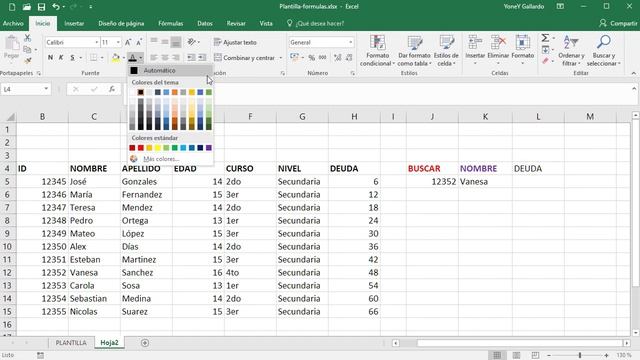Viewport: 640px width, 360px height.
Task: Click the Save icon in quick access toolbar
Action: tap(41, 7)
